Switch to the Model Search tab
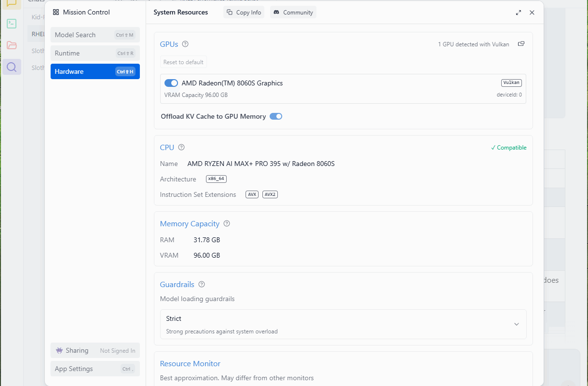Image resolution: width=588 pixels, height=386 pixels. (95, 35)
